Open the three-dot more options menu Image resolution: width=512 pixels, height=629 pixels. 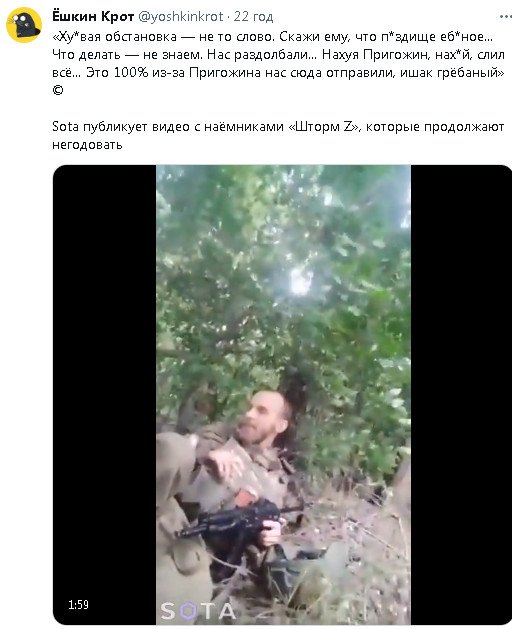(x=506, y=17)
